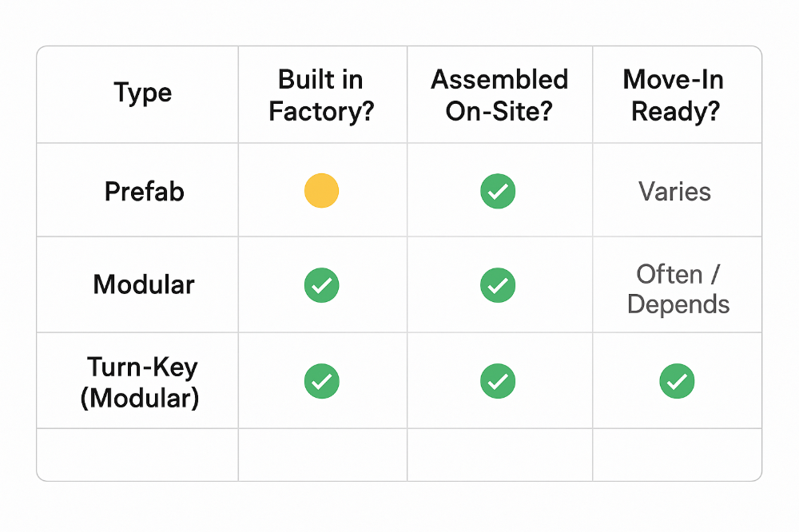Select the Built in Factory? header

click(x=321, y=95)
